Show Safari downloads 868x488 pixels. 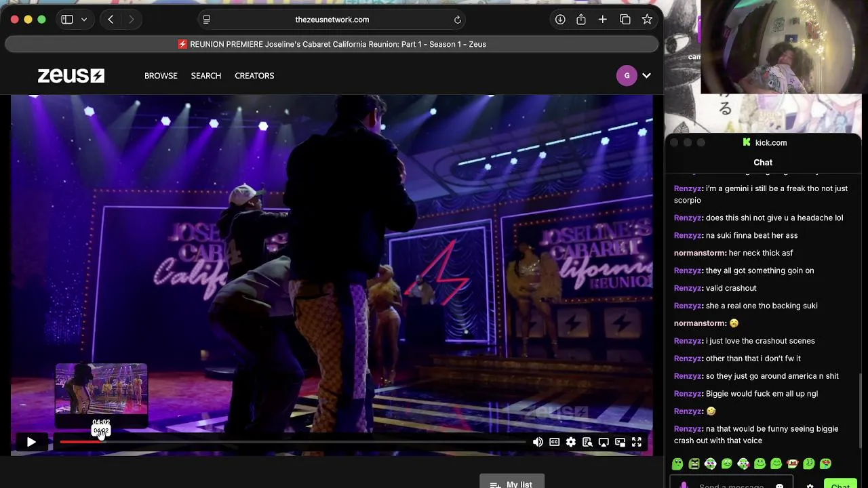point(560,20)
